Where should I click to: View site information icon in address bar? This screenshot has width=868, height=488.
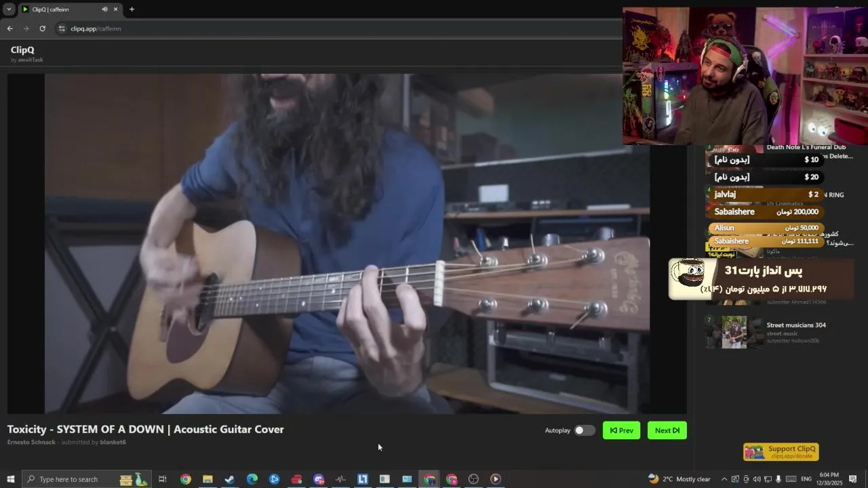62,28
